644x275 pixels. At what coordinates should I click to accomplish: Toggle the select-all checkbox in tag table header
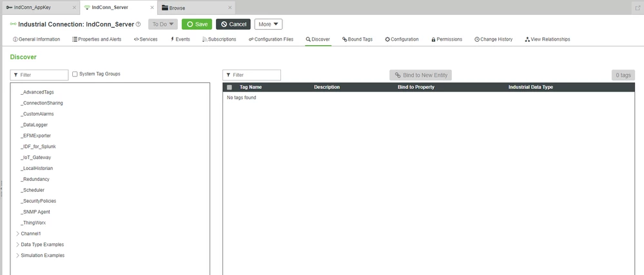229,87
